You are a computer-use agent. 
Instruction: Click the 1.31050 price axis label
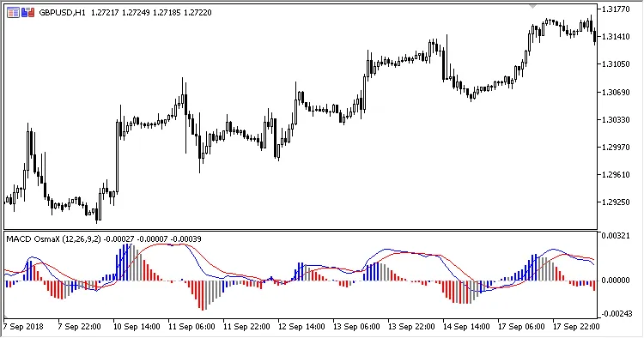pos(616,64)
